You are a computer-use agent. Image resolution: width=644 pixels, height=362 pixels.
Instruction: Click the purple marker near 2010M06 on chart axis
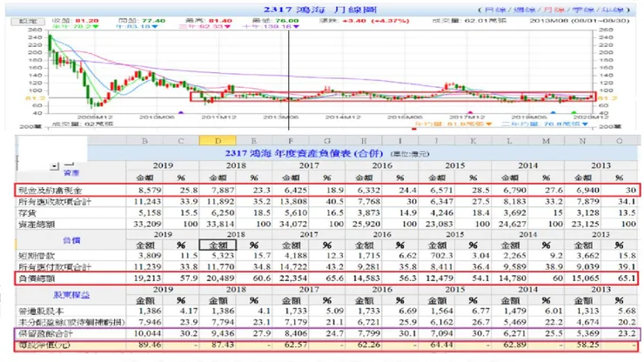coord(181,112)
